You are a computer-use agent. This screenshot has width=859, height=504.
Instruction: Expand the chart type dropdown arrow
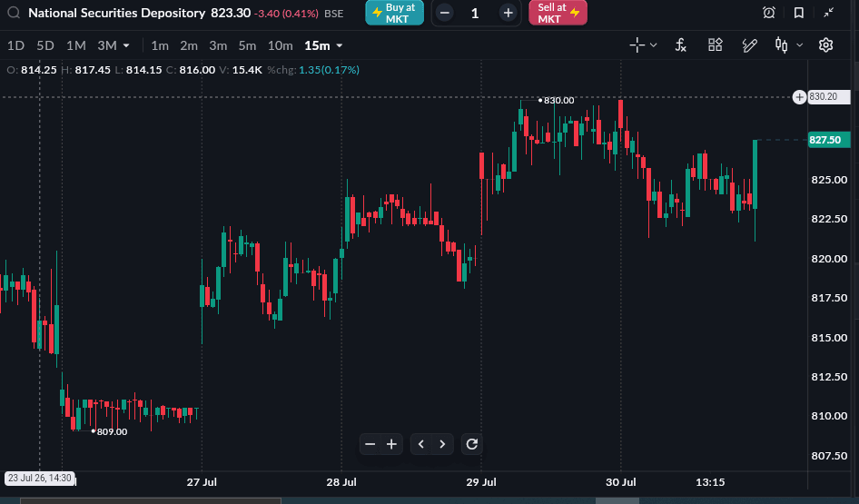coord(799,45)
